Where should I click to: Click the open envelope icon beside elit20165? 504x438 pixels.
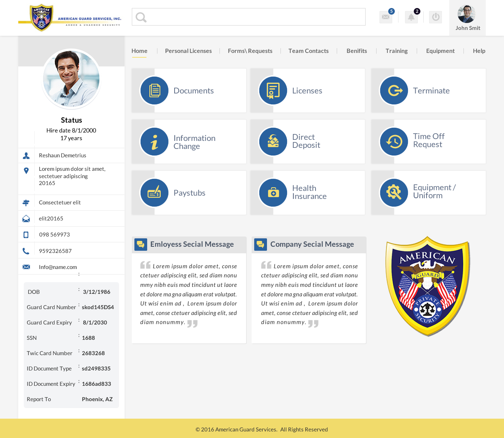pos(26,219)
